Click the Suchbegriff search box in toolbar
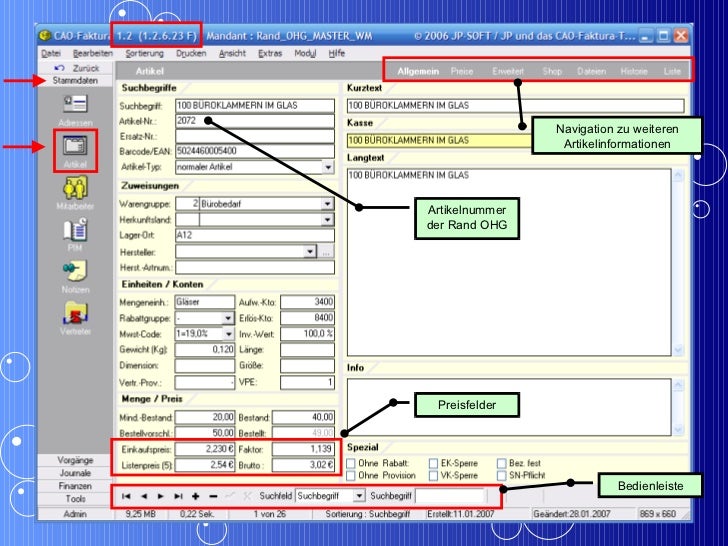 (449, 496)
